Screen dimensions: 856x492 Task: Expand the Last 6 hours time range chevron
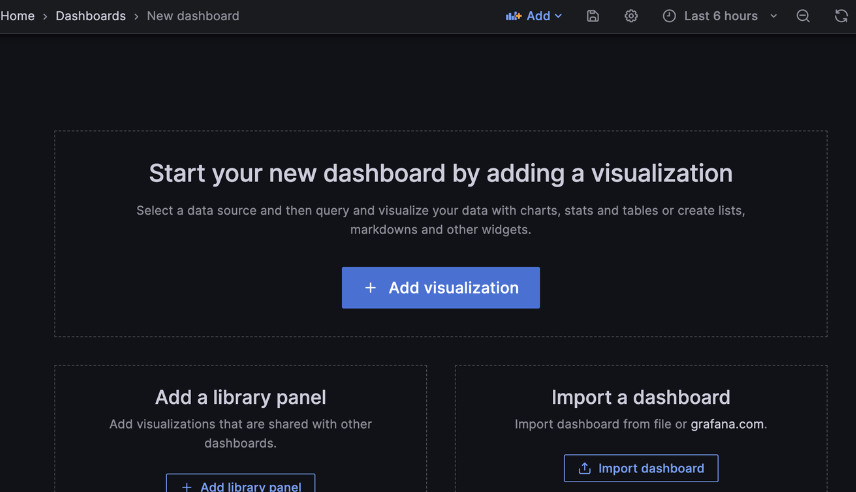[x=773, y=16]
